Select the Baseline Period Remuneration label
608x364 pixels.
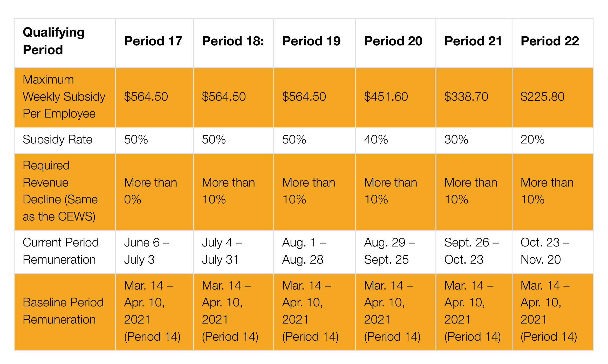coord(63,311)
